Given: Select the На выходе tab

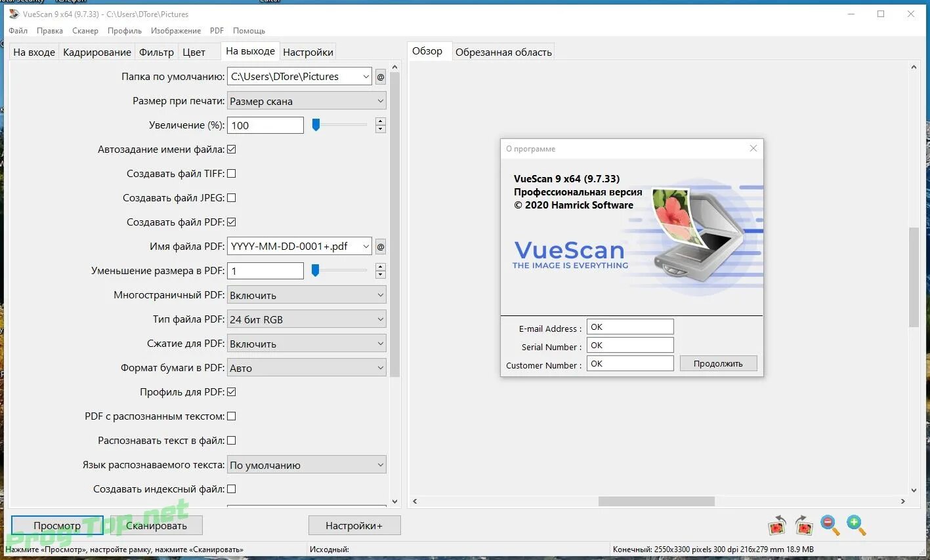Looking at the screenshot, I should coord(250,51).
